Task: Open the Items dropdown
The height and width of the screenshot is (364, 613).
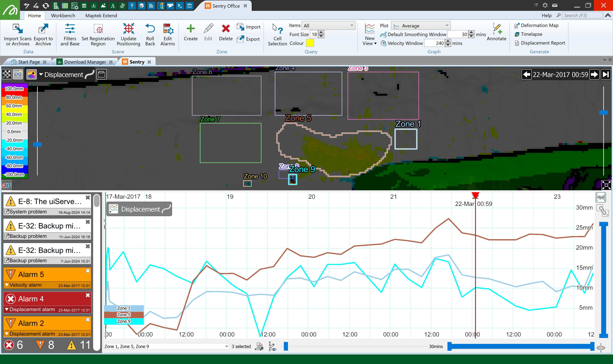Action: coord(328,26)
